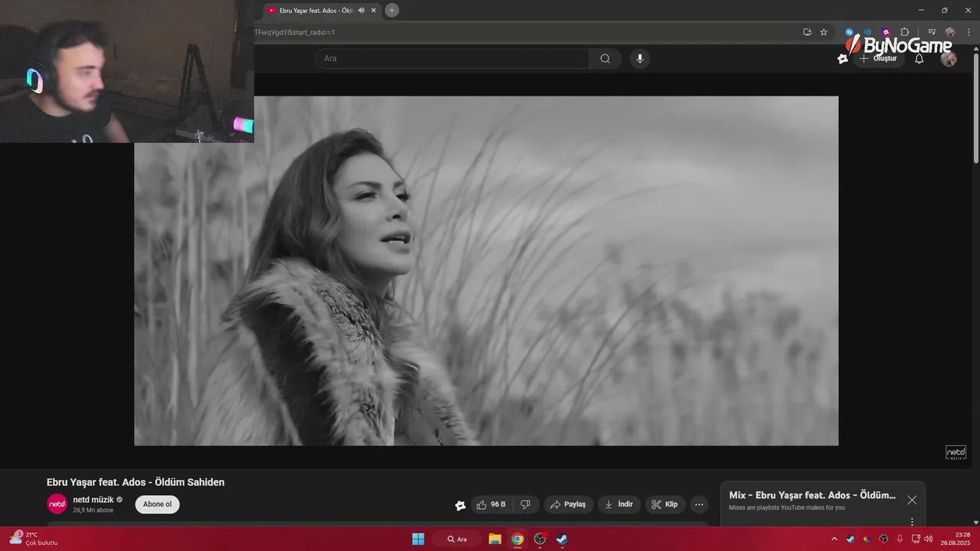Click the Steam tray icon
This screenshot has height=551, width=980.
851,539
